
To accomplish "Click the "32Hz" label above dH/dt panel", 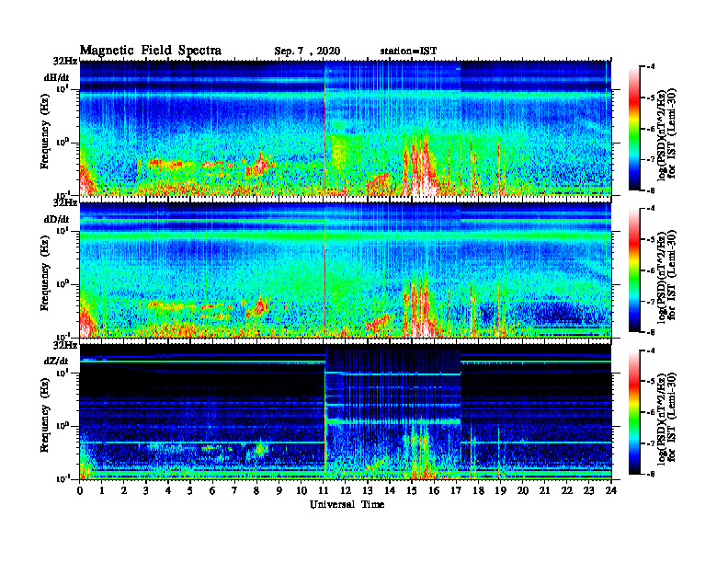I will tap(65, 61).
